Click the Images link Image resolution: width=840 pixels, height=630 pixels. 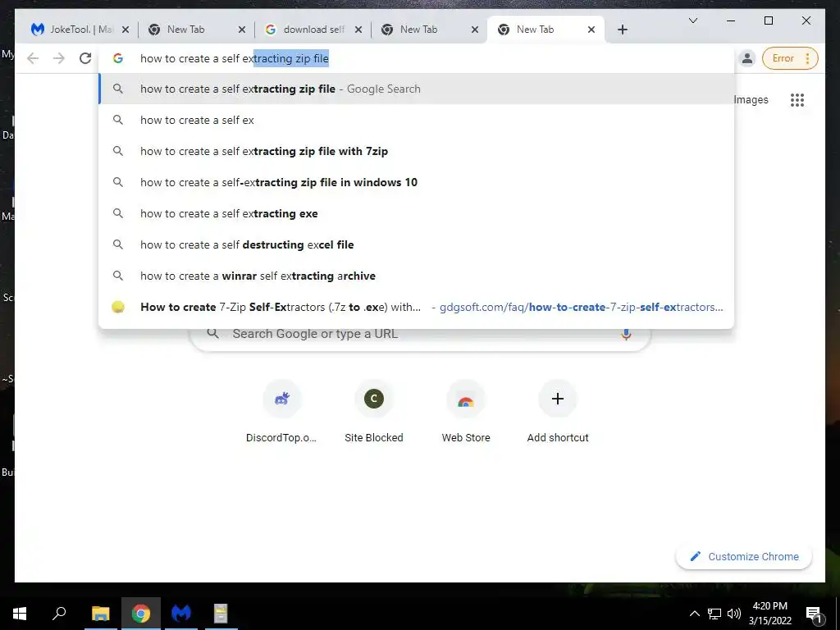[751, 99]
